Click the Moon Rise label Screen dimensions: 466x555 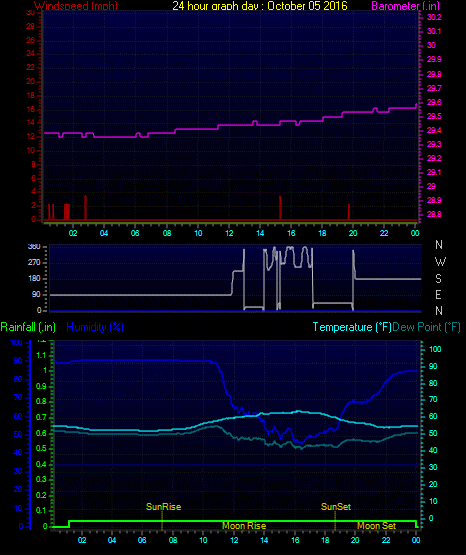[x=244, y=526]
